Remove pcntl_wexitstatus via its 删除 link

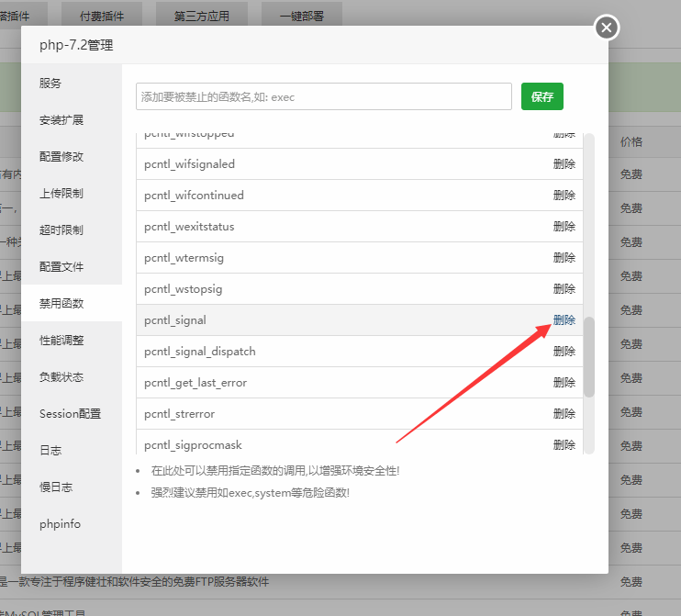click(564, 227)
